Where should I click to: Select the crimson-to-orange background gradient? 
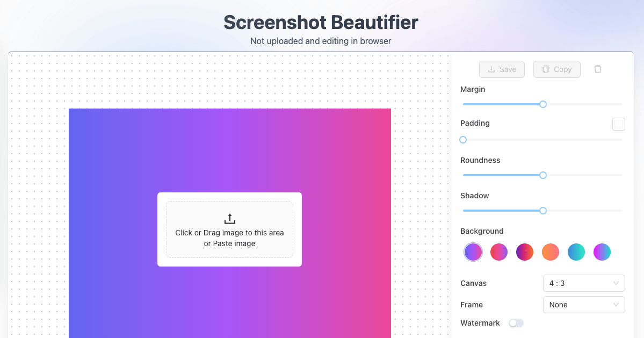pyautogui.click(x=524, y=251)
